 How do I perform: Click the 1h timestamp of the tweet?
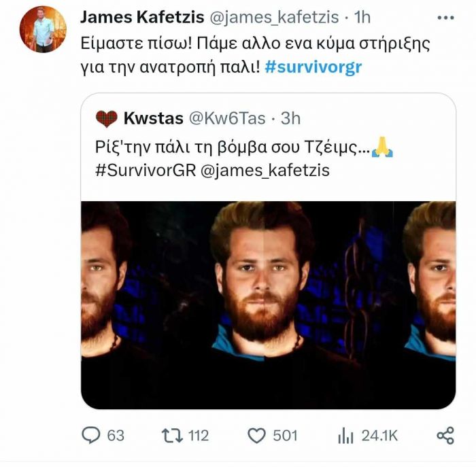362,17
